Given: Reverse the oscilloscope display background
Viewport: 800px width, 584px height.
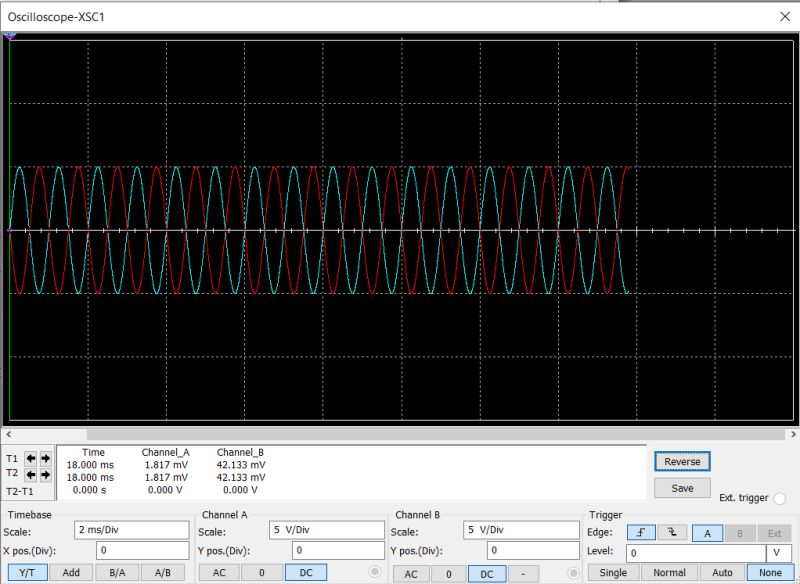Looking at the screenshot, I should 683,461.
